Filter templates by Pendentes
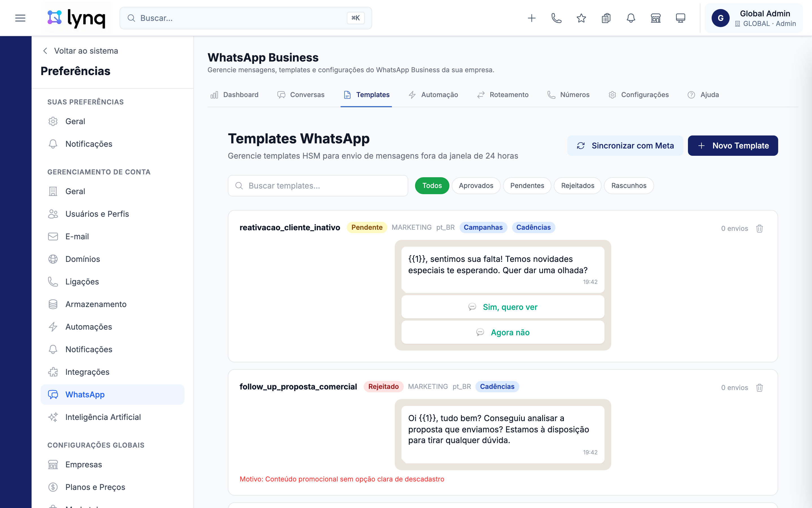This screenshot has height=508, width=812. 527,186
